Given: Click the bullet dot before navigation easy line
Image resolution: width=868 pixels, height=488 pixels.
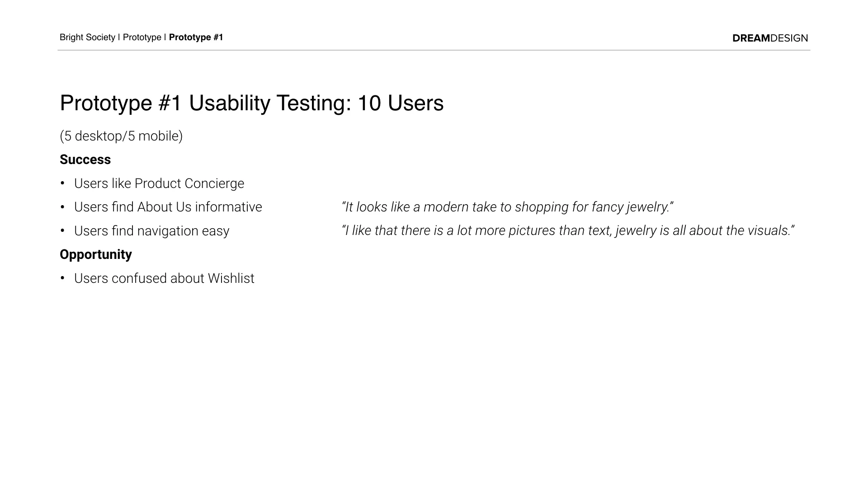Looking at the screenshot, I should [x=62, y=231].
